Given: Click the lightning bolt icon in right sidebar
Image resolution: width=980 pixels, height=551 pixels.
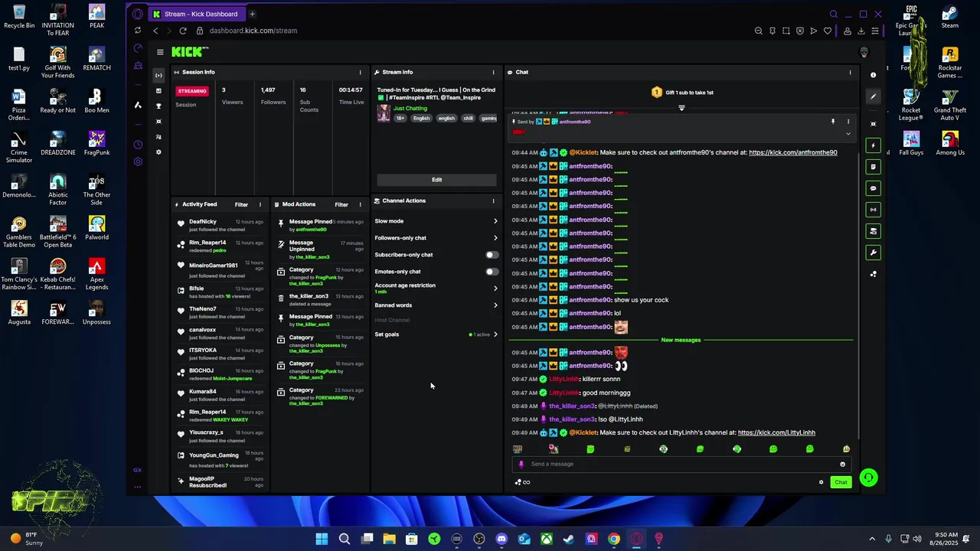Looking at the screenshot, I should [x=873, y=145].
